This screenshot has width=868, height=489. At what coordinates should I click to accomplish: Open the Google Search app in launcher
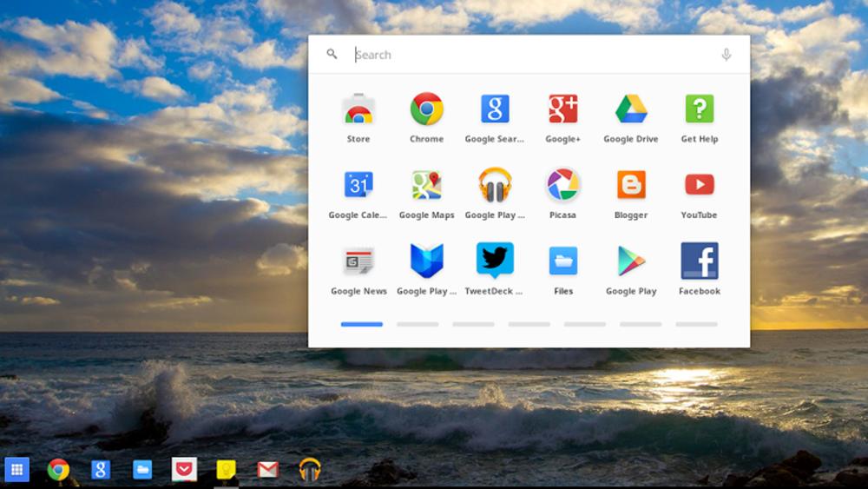tap(495, 109)
